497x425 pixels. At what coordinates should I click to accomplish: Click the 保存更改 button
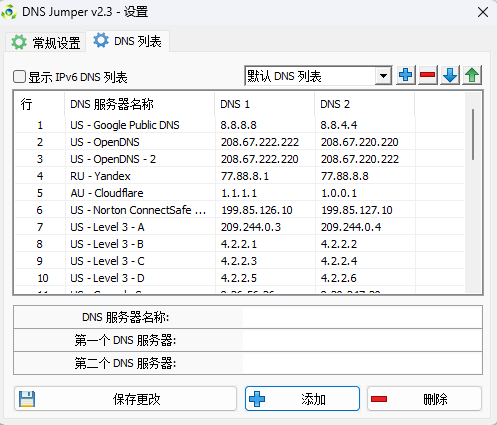[x=125, y=399]
